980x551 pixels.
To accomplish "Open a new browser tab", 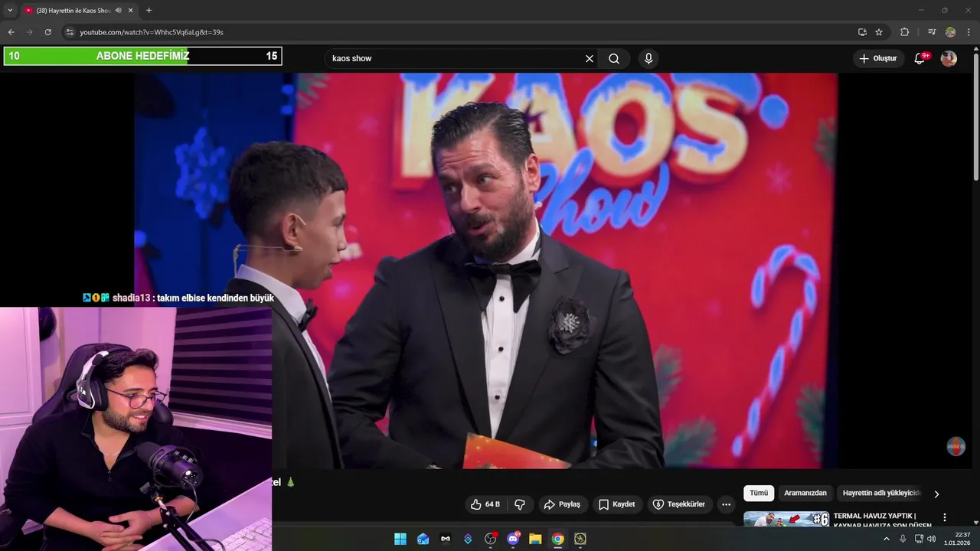I will pos(149,10).
